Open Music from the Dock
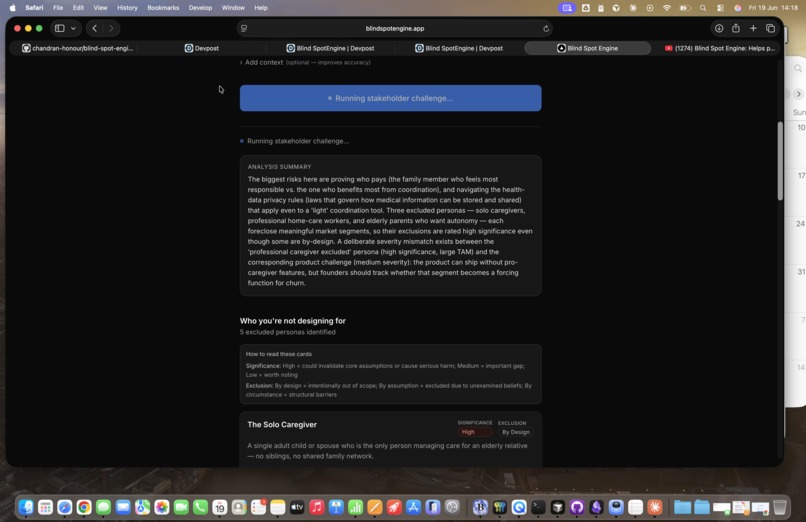806x522 pixels. pos(317,508)
